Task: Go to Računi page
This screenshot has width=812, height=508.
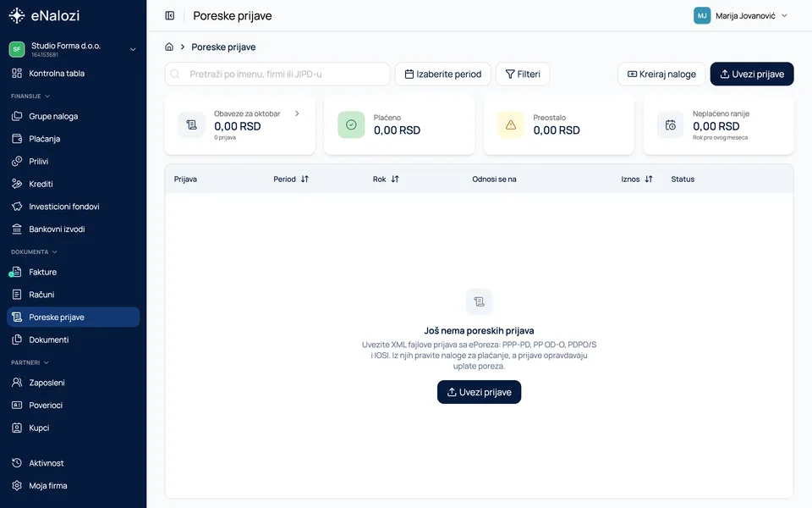Action: 73,295
